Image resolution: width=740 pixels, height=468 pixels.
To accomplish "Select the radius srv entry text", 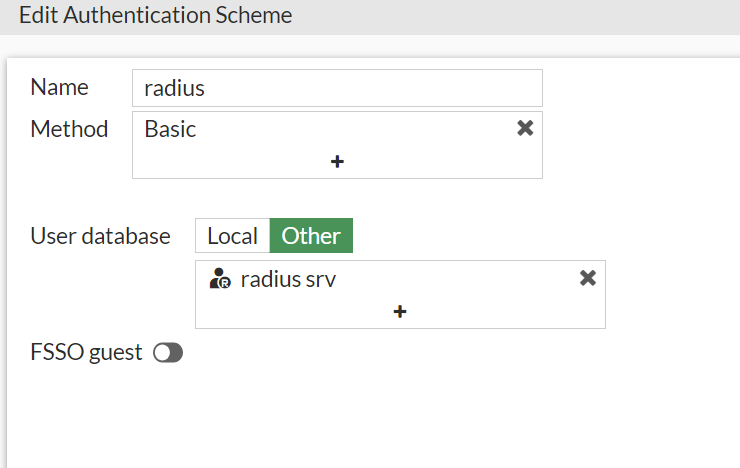I will pos(288,280).
